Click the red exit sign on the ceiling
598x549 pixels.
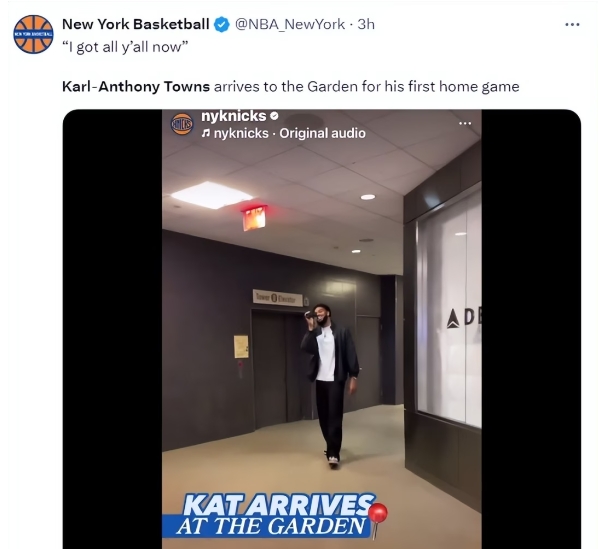254,218
